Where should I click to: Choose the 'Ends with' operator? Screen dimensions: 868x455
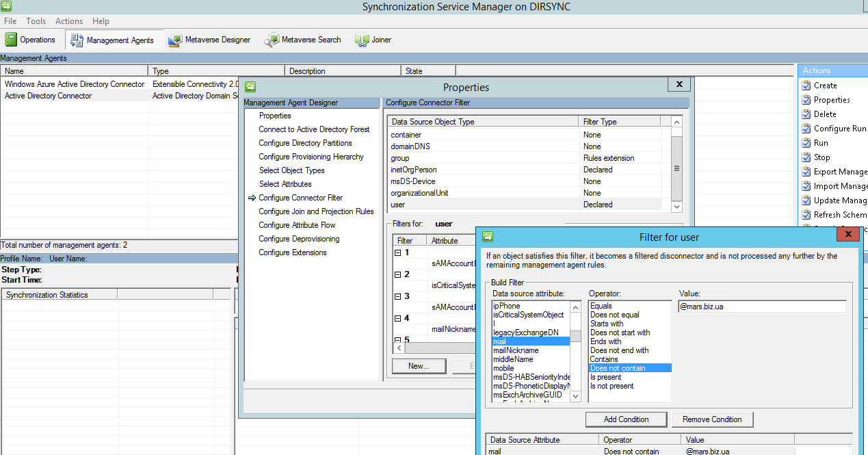coord(605,341)
